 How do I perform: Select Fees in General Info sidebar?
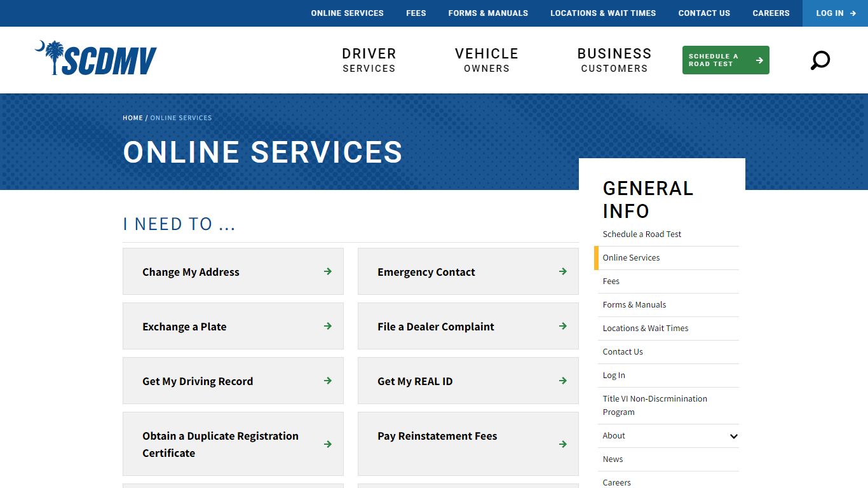[611, 281]
